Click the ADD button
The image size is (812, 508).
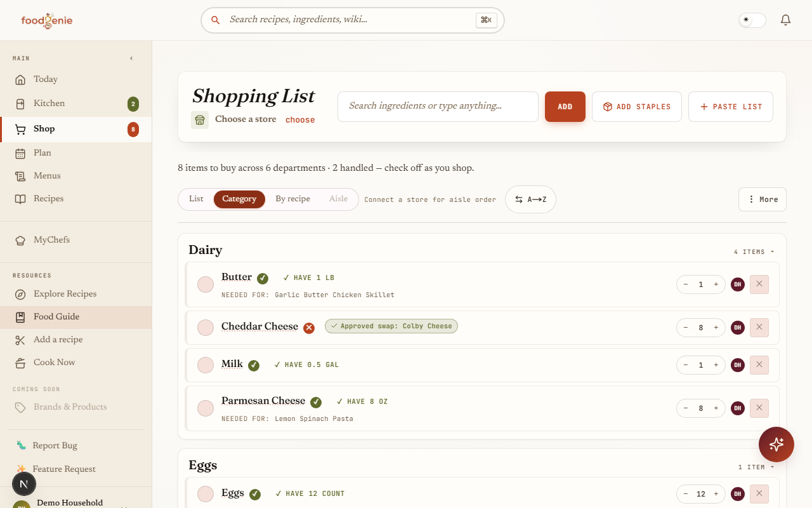pyautogui.click(x=565, y=107)
